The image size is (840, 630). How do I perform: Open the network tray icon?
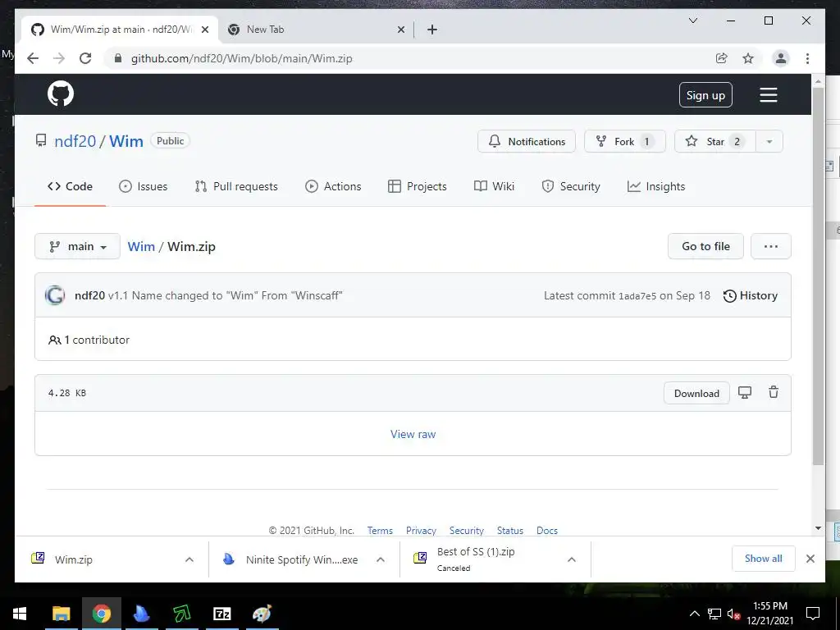(x=714, y=614)
